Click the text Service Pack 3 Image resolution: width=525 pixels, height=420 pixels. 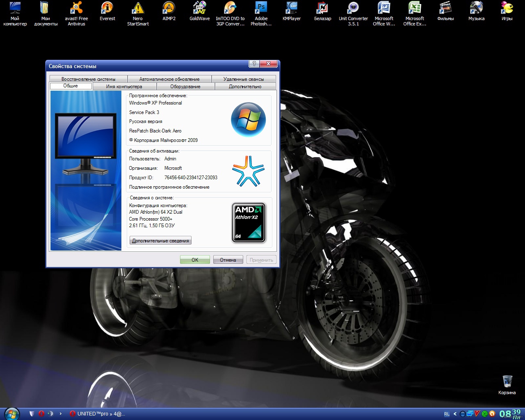[x=144, y=112]
